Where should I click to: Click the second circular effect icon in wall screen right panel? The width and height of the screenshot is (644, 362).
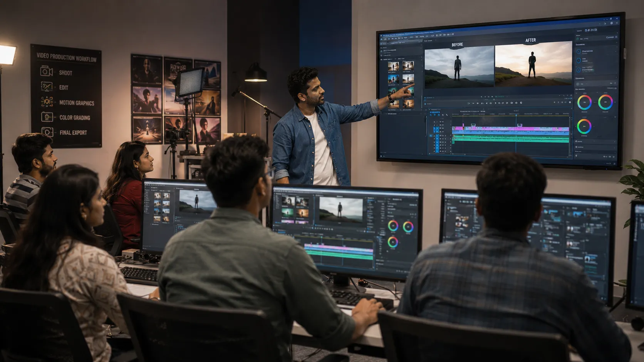(x=579, y=60)
